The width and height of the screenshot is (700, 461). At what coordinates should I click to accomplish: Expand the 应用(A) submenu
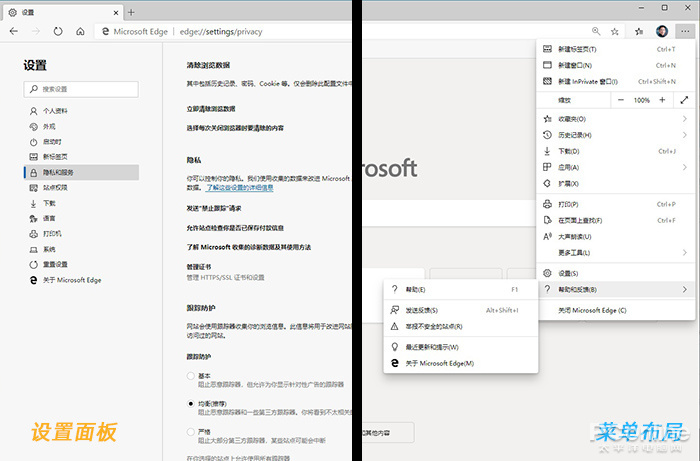coord(616,167)
